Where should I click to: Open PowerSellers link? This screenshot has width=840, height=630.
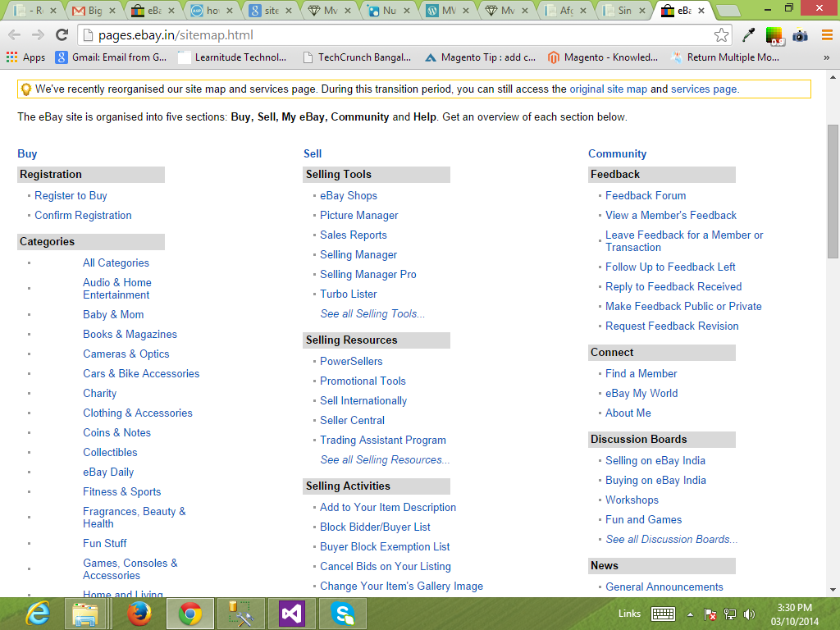(351, 362)
